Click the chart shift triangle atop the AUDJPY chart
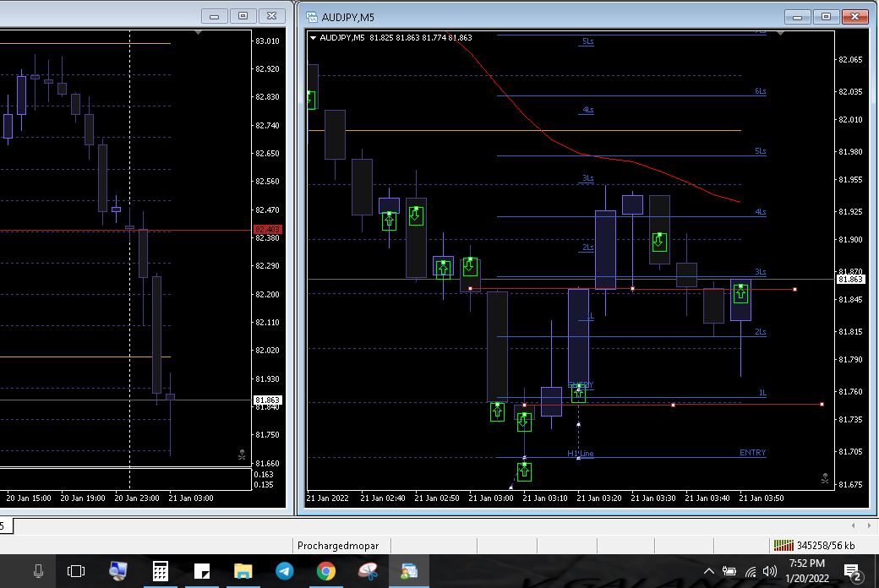Screen dimensions: 879x588 [x=781, y=34]
